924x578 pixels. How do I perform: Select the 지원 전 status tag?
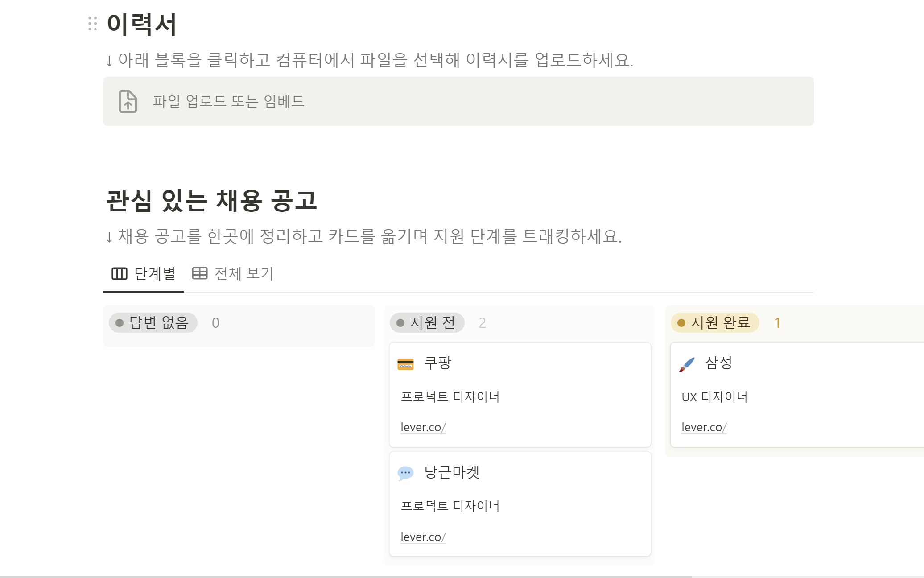pyautogui.click(x=427, y=323)
